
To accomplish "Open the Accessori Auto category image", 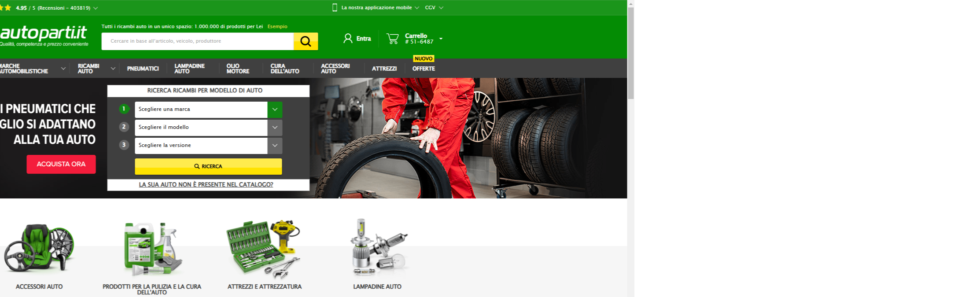I will tap(39, 249).
